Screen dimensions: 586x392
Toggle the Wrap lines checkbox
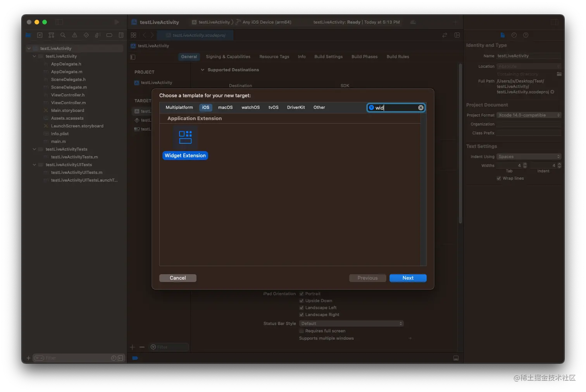pyautogui.click(x=499, y=178)
